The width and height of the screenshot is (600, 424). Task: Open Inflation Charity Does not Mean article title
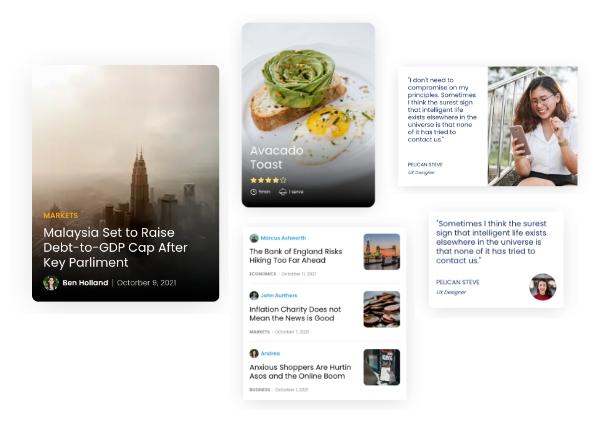pyautogui.click(x=295, y=313)
